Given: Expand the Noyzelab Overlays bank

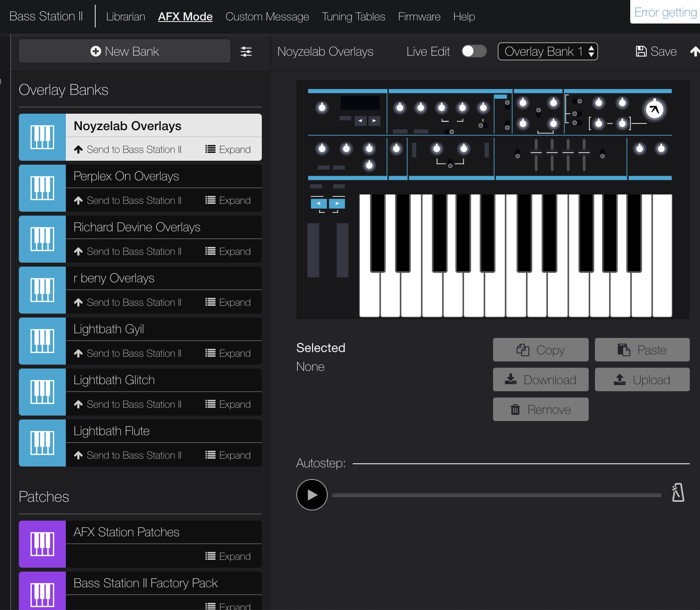Looking at the screenshot, I should 228,149.
